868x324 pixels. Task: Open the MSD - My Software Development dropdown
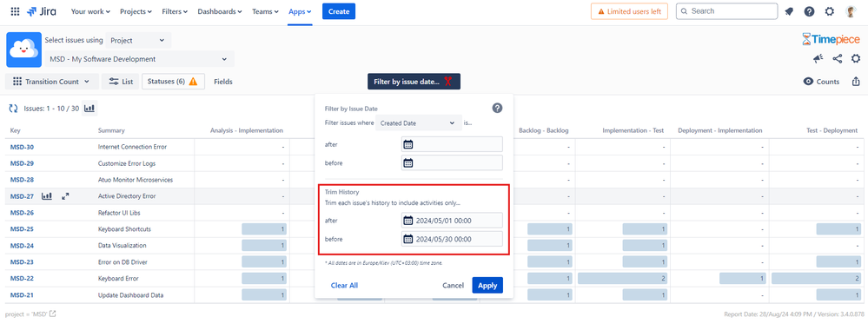tap(139, 59)
